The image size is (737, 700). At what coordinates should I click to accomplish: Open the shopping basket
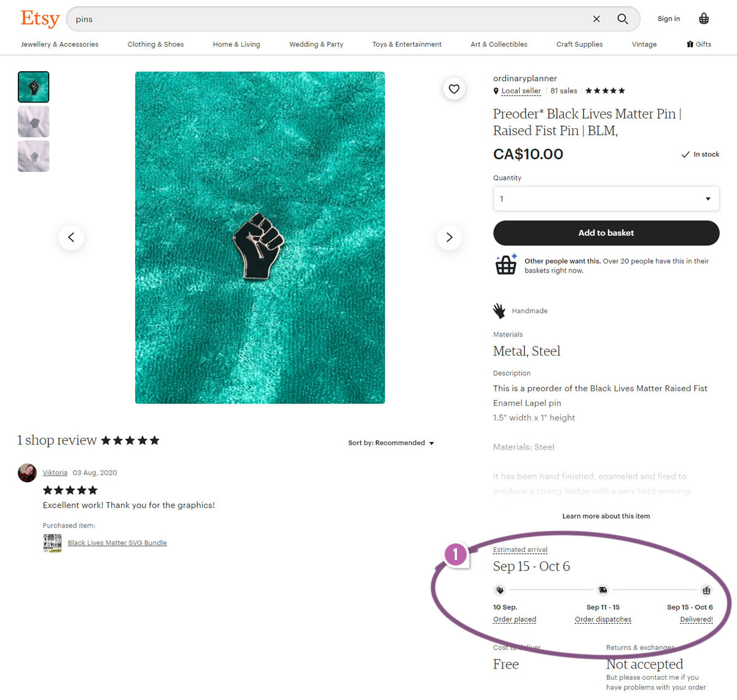tap(704, 19)
